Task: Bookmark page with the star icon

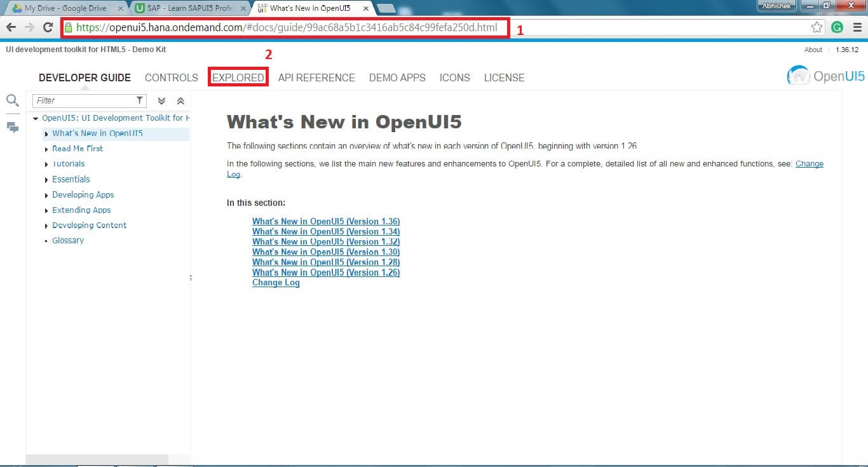Action: coord(817,27)
